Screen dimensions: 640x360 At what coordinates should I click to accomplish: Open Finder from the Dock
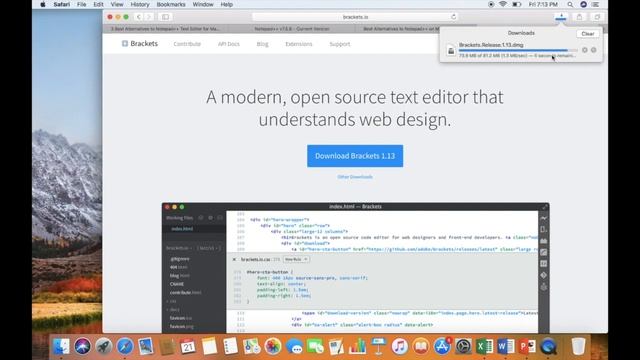pyautogui.click(x=61, y=347)
